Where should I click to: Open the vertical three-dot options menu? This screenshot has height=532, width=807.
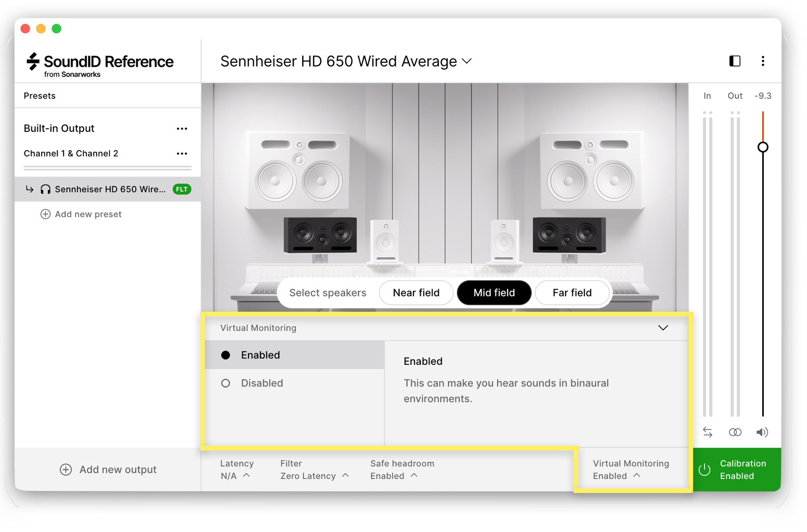(763, 61)
